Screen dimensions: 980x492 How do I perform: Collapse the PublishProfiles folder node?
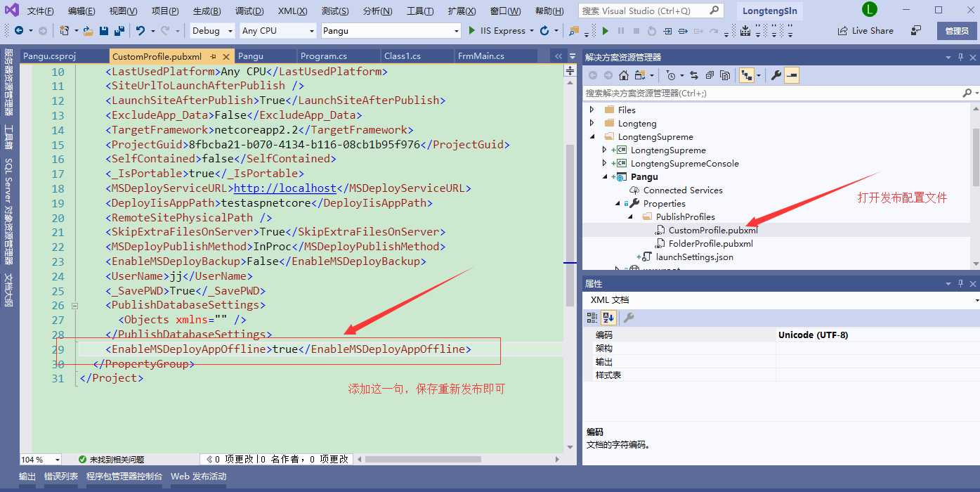tap(630, 216)
